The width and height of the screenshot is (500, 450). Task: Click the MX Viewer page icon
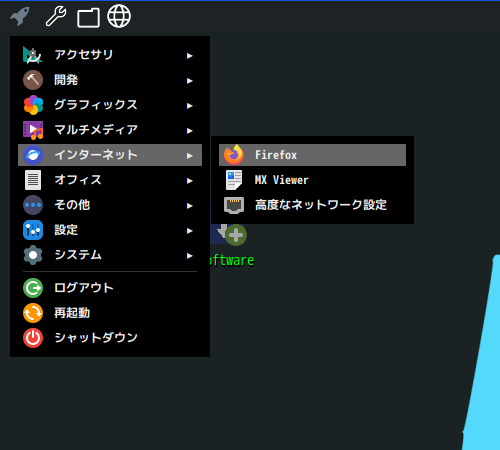pyautogui.click(x=234, y=180)
